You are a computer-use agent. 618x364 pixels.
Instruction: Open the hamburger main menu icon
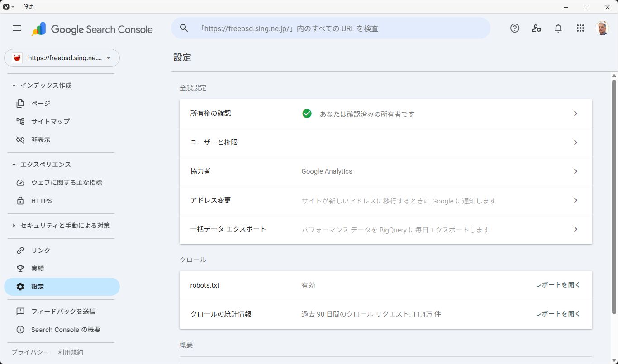click(x=17, y=28)
